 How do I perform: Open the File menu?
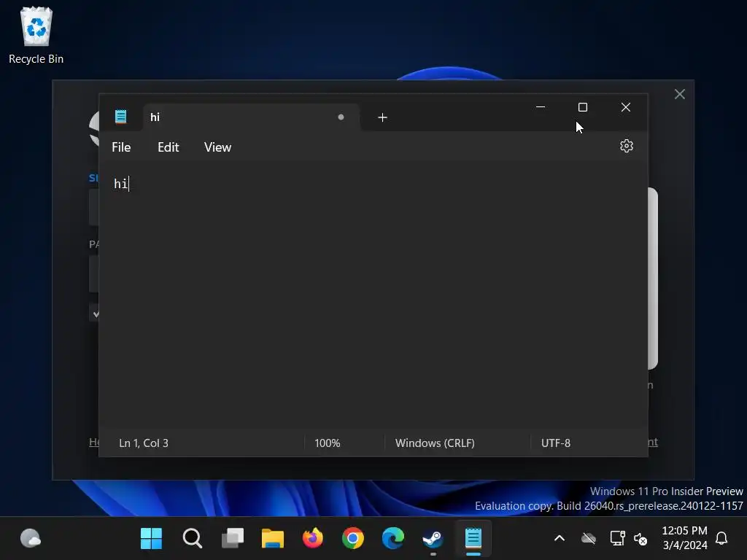point(121,147)
